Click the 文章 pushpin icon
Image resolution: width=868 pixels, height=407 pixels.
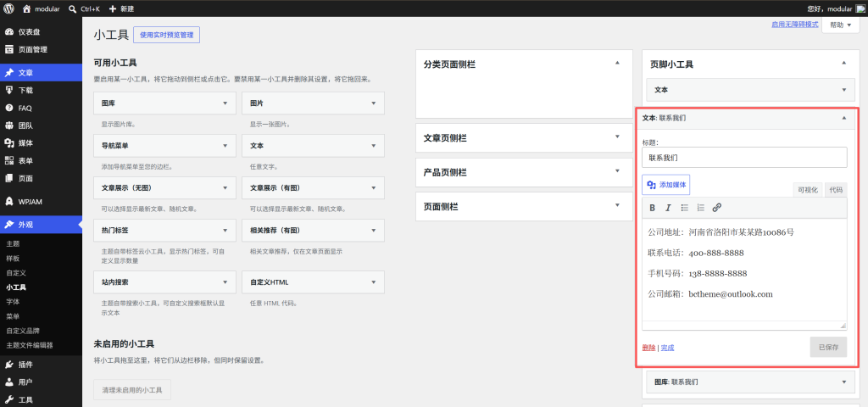point(9,73)
